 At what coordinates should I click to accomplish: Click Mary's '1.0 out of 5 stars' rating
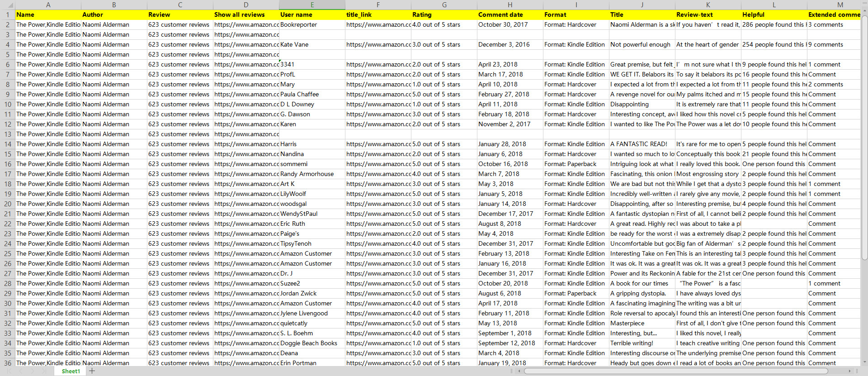coord(444,84)
